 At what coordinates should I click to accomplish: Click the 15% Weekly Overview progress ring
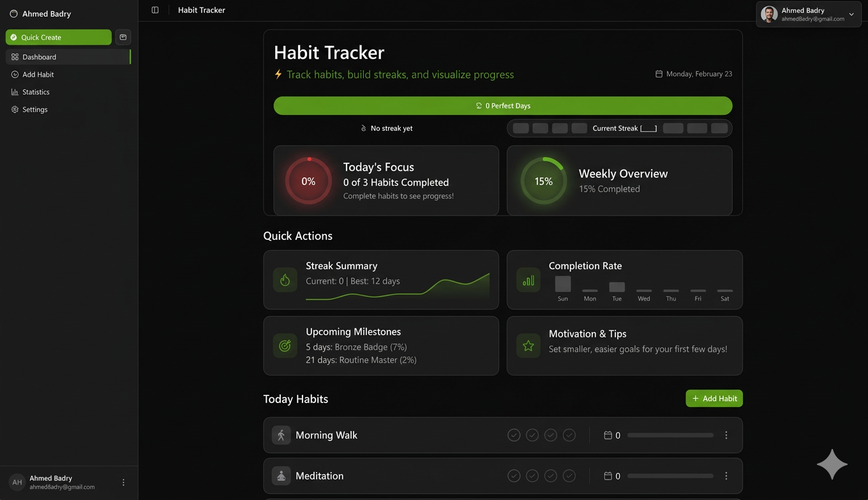[x=544, y=181]
